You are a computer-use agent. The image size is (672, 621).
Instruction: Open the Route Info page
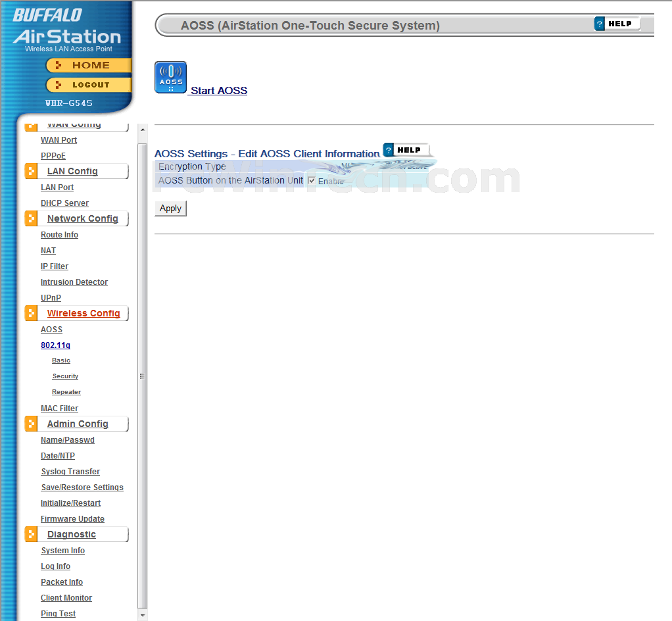pyautogui.click(x=60, y=235)
